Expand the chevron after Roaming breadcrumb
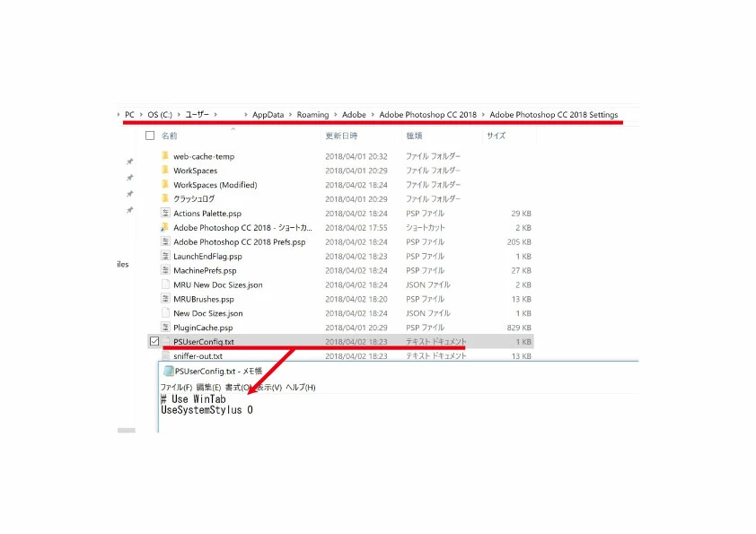 pyautogui.click(x=336, y=115)
